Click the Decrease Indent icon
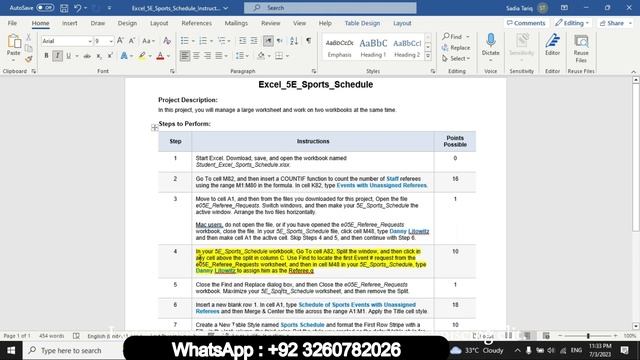 [x=242, y=40]
